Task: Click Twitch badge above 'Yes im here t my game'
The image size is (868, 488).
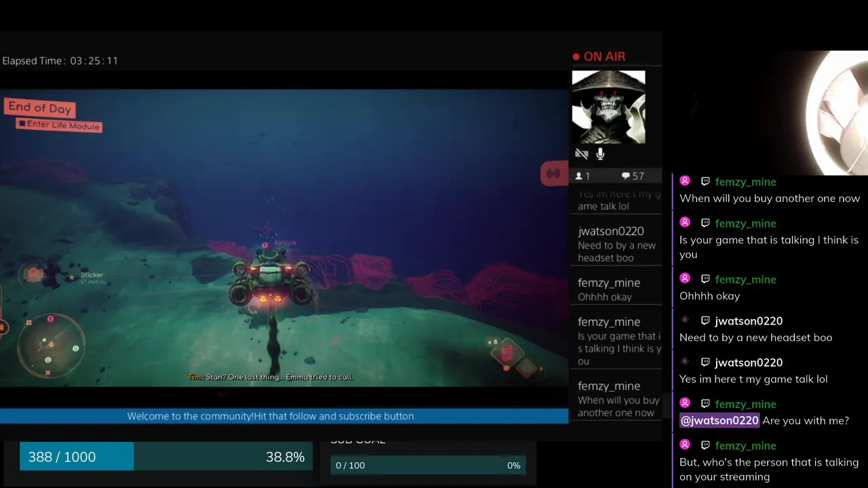Action: click(x=705, y=361)
